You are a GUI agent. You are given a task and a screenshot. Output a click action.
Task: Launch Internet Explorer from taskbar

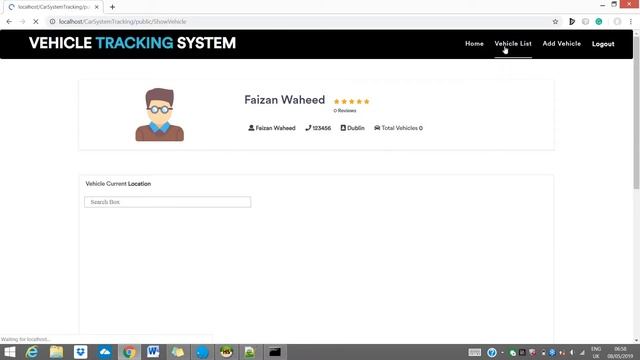coord(32,352)
